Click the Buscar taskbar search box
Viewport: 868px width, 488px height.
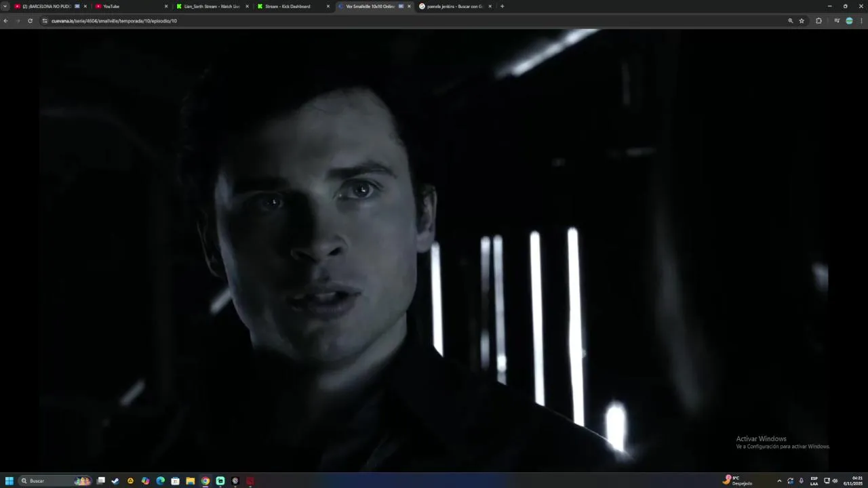[56, 481]
